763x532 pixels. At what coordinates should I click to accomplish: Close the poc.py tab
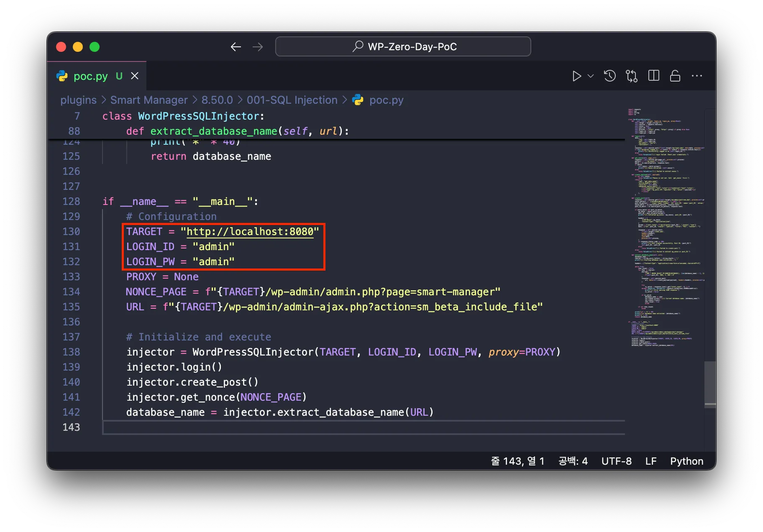tap(135, 76)
